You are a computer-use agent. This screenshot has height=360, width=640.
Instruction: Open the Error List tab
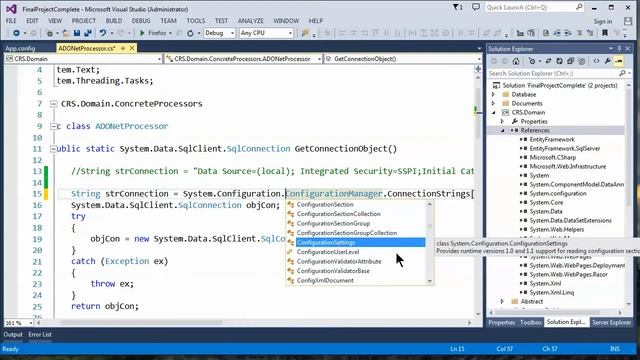(40, 335)
